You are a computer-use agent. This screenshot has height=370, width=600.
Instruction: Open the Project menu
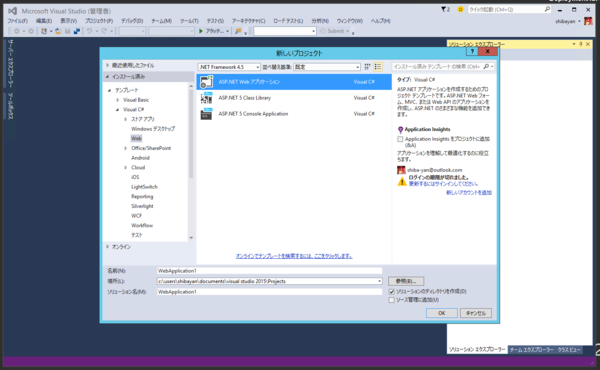[99, 21]
